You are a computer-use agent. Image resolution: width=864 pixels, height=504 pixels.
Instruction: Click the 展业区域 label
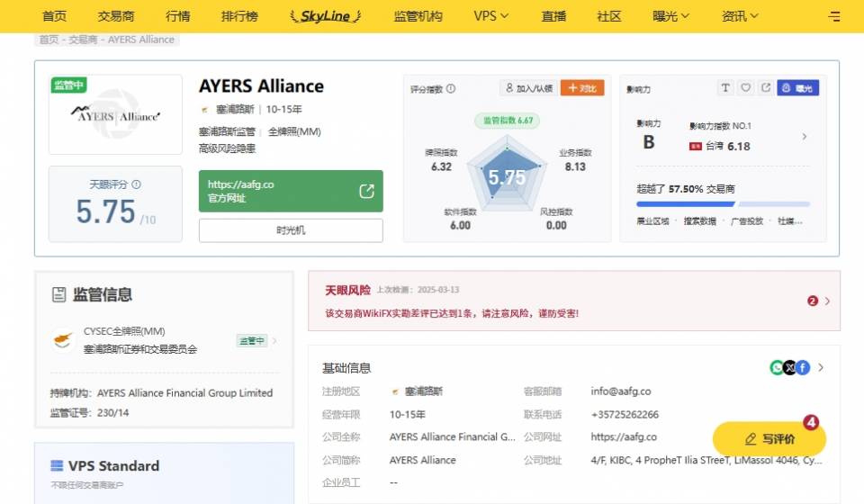click(x=653, y=220)
